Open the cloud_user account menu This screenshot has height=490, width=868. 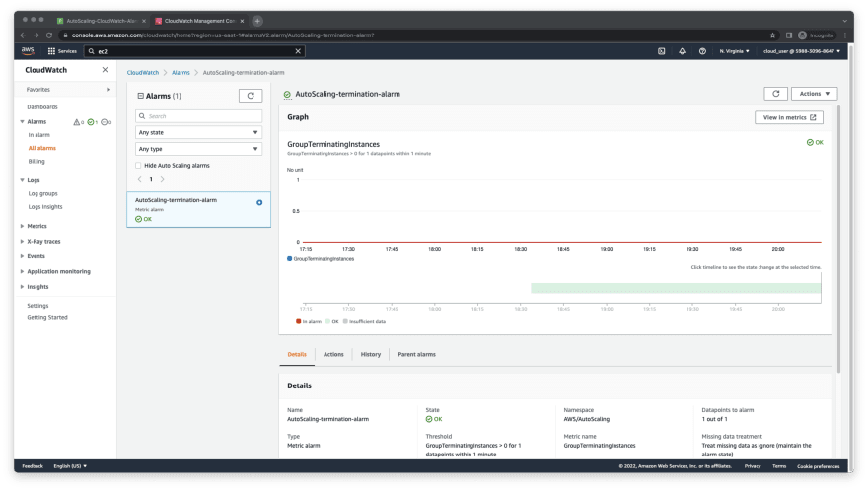802,51
